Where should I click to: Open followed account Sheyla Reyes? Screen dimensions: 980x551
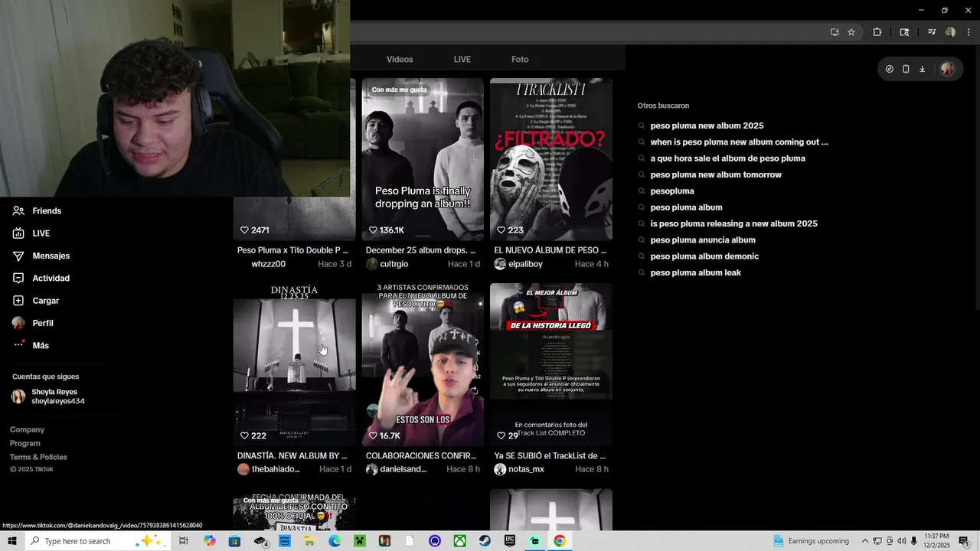point(48,396)
